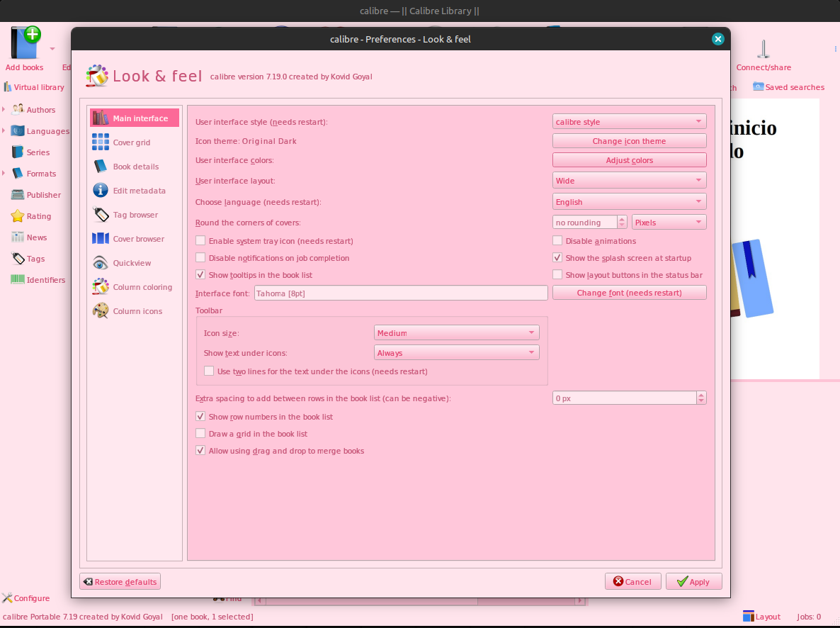
Task: Open the Choose language dropdown
Action: pyautogui.click(x=630, y=201)
